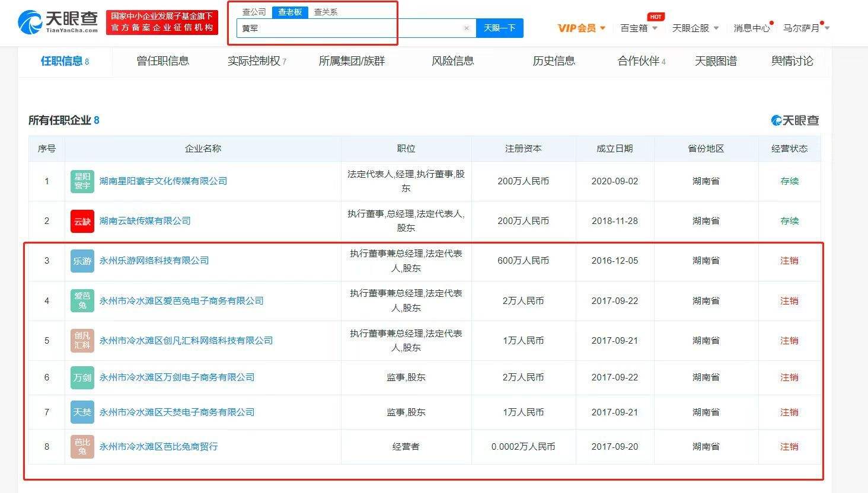Open the 风险信息 tab

pyautogui.click(x=452, y=61)
